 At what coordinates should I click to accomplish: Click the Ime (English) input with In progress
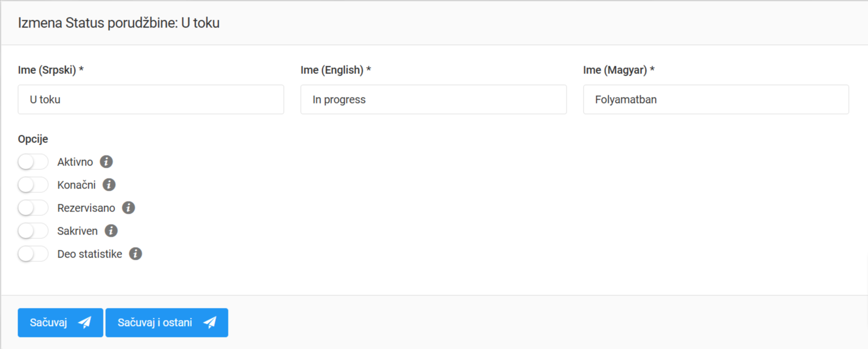433,99
